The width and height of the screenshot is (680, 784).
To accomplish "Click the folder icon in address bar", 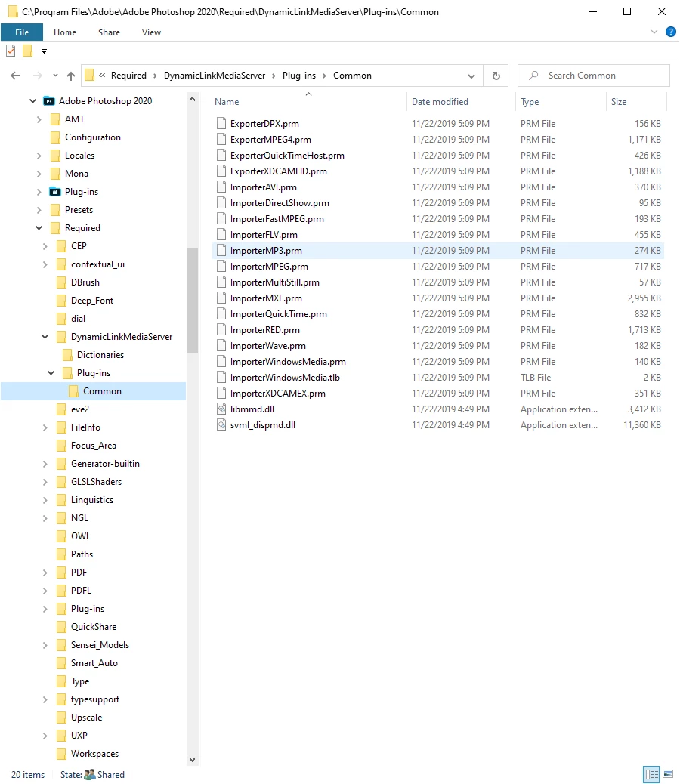I will (89, 76).
